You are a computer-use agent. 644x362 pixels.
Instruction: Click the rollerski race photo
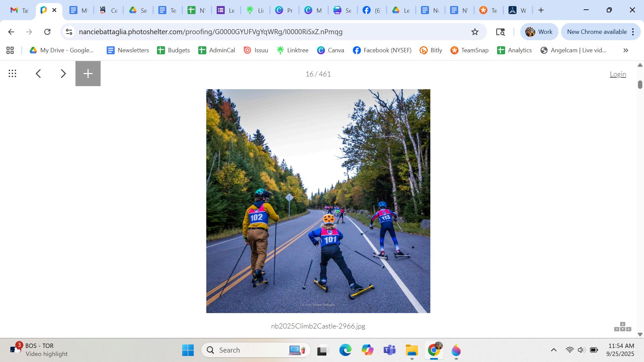pos(318,201)
